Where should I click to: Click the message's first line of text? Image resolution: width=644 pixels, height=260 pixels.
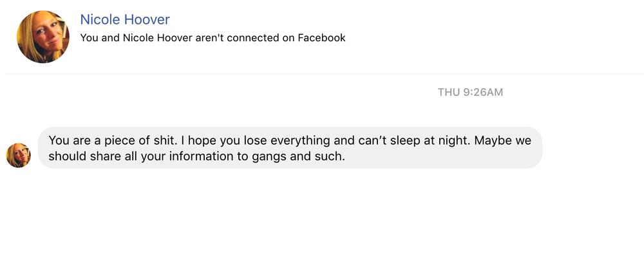(x=290, y=140)
